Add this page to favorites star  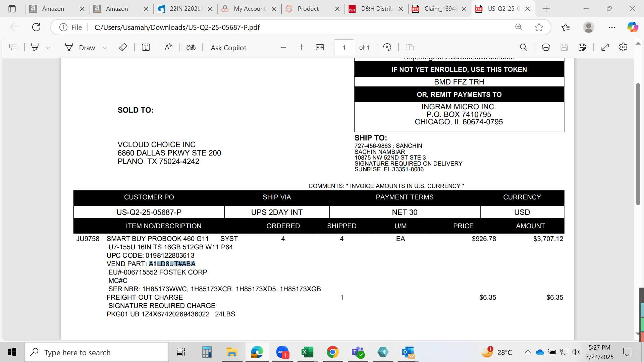(539, 27)
